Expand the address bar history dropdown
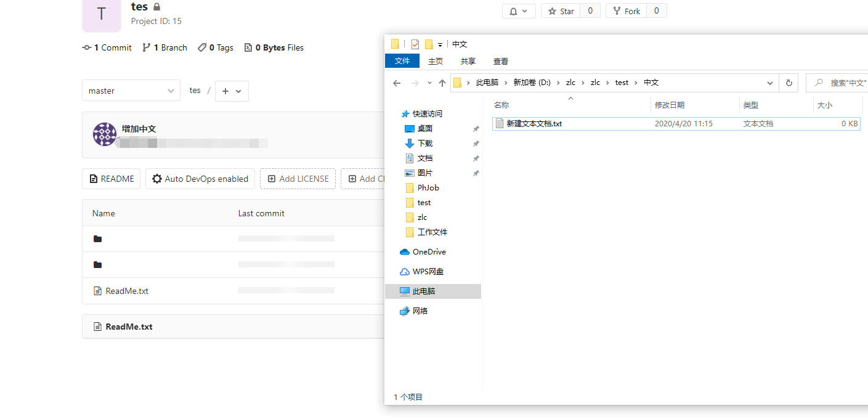This screenshot has width=868, height=419. tap(770, 83)
